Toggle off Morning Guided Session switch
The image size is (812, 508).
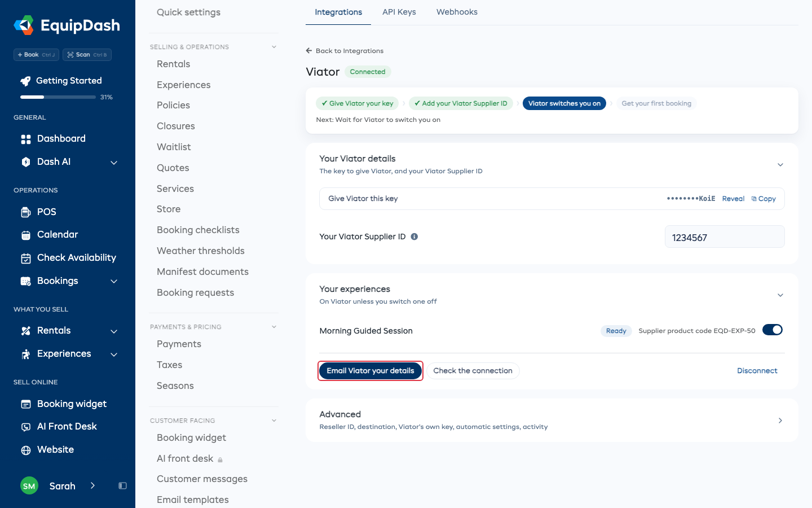[773, 330]
